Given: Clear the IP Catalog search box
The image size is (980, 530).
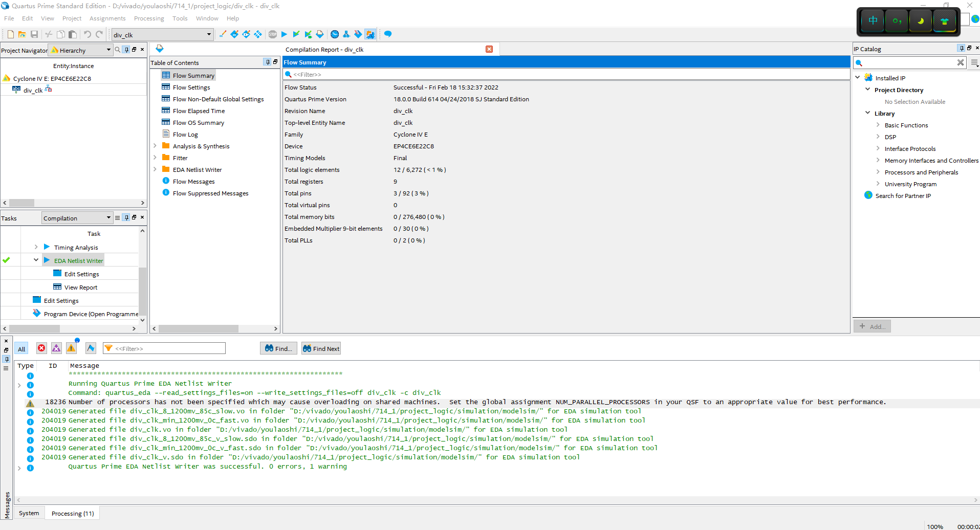Looking at the screenshot, I should (961, 62).
